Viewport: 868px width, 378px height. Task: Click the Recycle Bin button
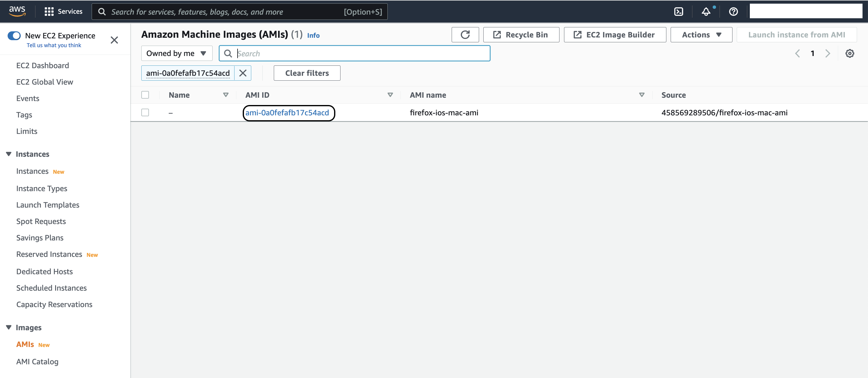click(x=521, y=35)
